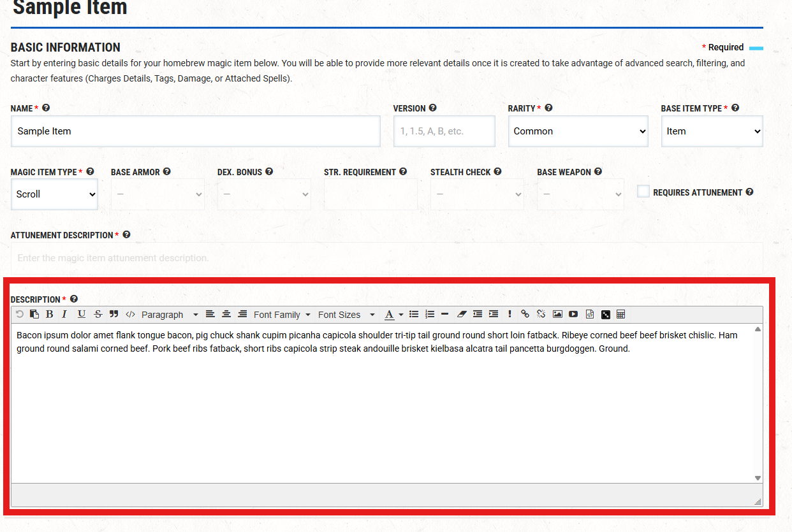Apply strikethrough to the description text

tap(98, 314)
